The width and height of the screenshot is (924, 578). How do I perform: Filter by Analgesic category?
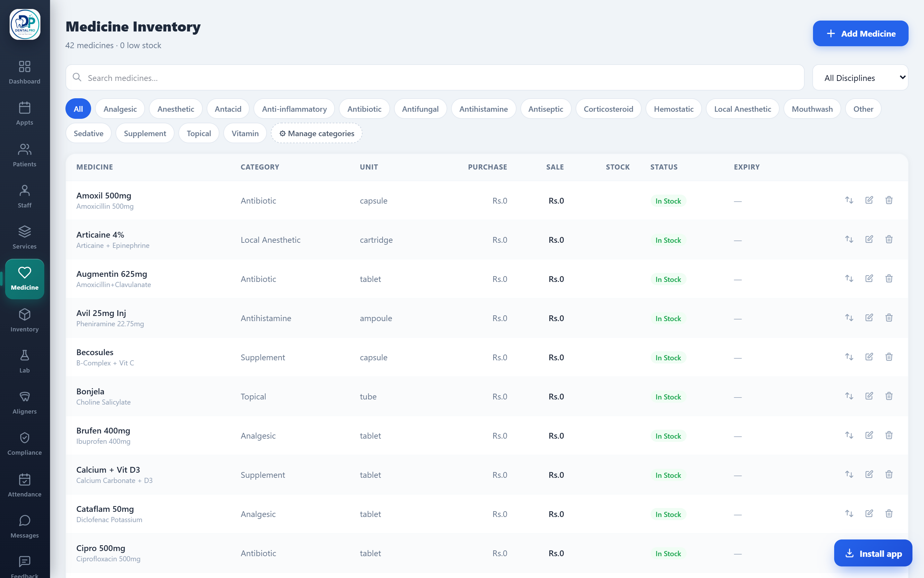(120, 109)
